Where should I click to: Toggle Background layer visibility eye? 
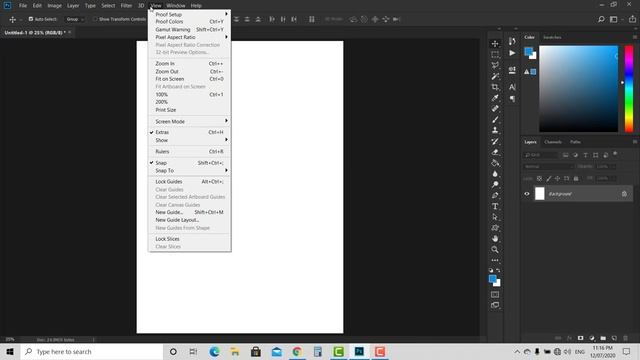[x=527, y=194]
